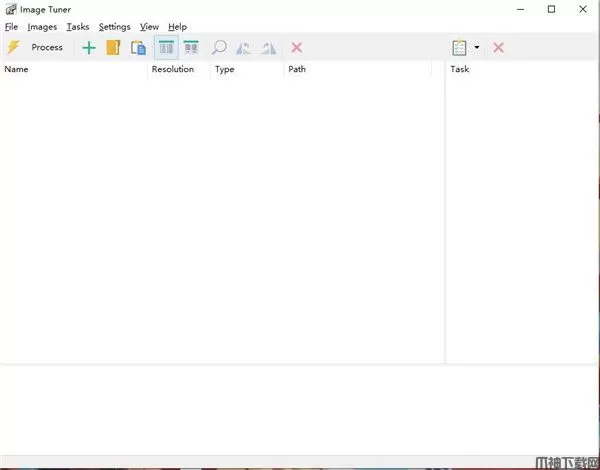Sort by the Path column header
This screenshot has height=470, width=600.
[x=358, y=69]
